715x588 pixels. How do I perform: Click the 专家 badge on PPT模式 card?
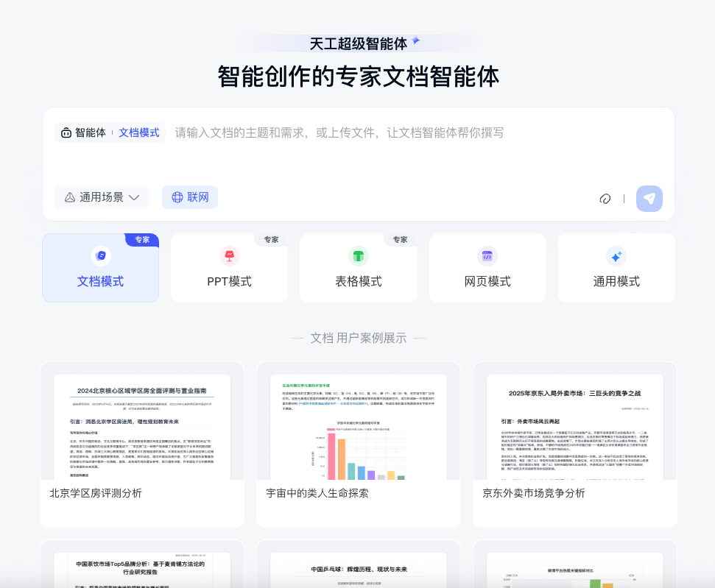tap(271, 240)
